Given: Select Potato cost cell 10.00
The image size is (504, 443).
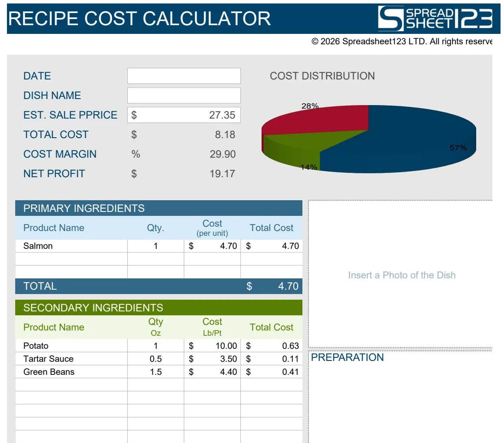Looking at the screenshot, I should pyautogui.click(x=212, y=346).
